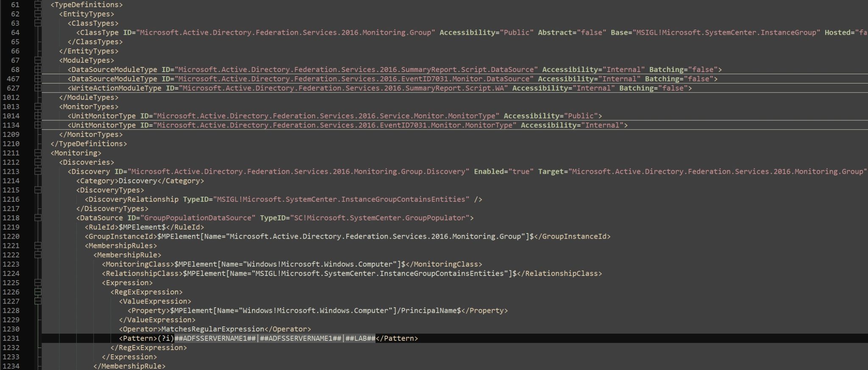The image size is (868, 370).
Task: Click the EventID7031.Monitor.MonitorType ID on line 1134
Action: click(x=335, y=125)
